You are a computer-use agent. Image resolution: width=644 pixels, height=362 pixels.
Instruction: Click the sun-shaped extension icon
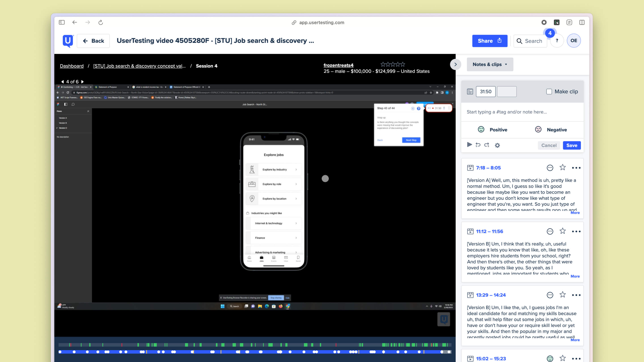(x=544, y=23)
